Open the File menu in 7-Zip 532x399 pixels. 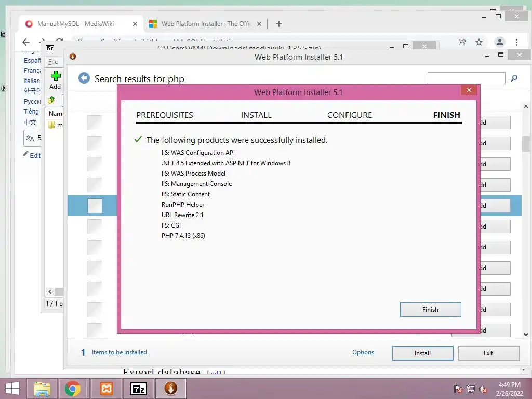[x=53, y=62]
